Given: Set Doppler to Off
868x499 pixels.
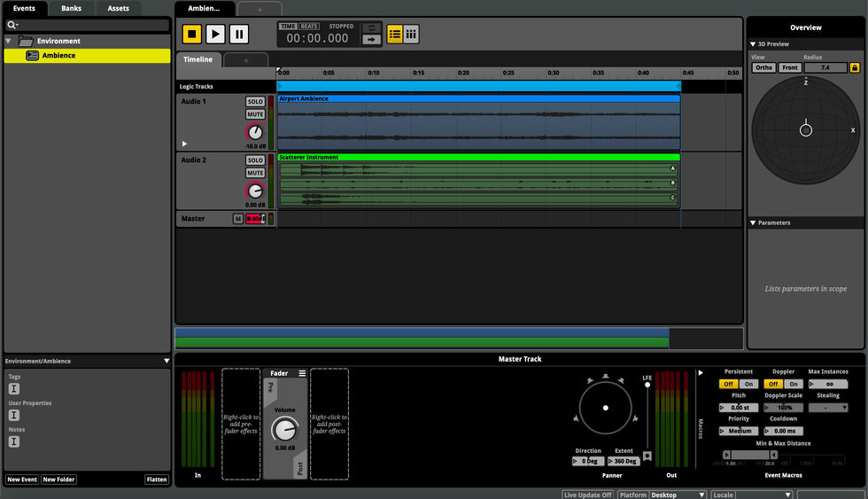Looking at the screenshot, I should tap(773, 384).
